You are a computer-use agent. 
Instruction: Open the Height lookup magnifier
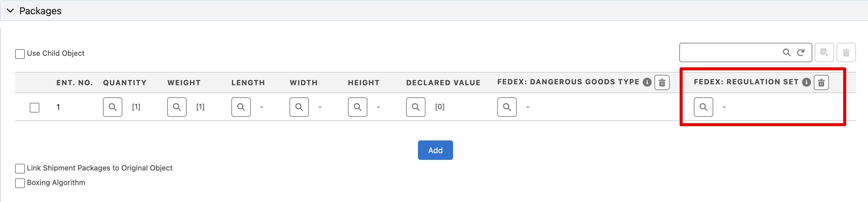coord(357,107)
